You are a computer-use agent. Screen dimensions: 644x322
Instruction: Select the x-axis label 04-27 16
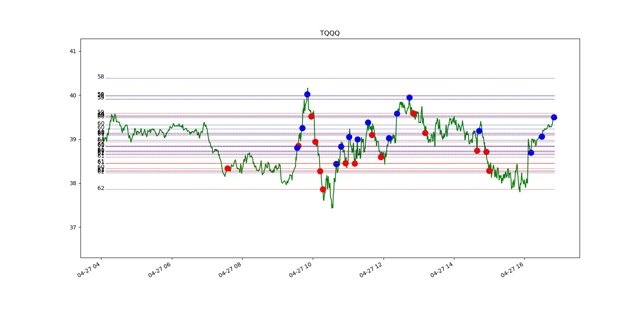click(512, 269)
